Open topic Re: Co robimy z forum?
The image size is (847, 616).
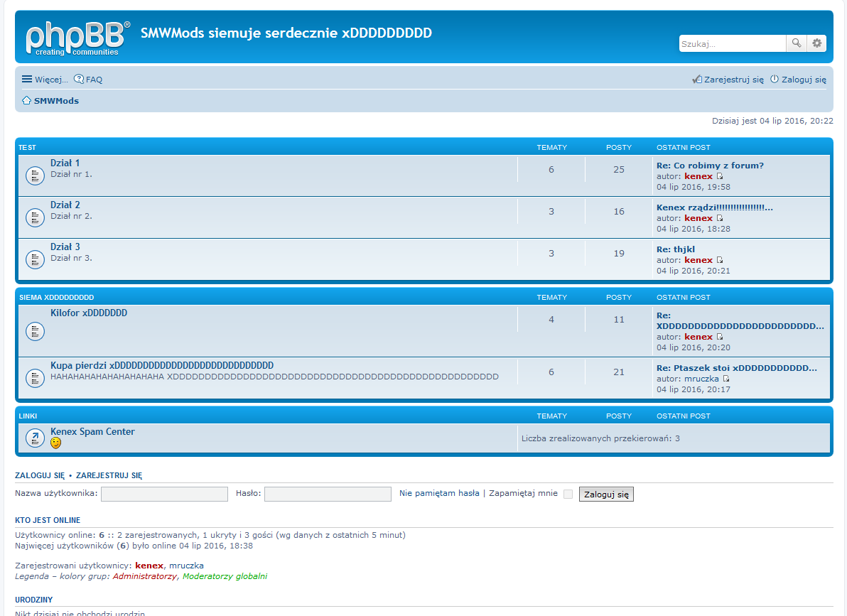[x=710, y=166]
